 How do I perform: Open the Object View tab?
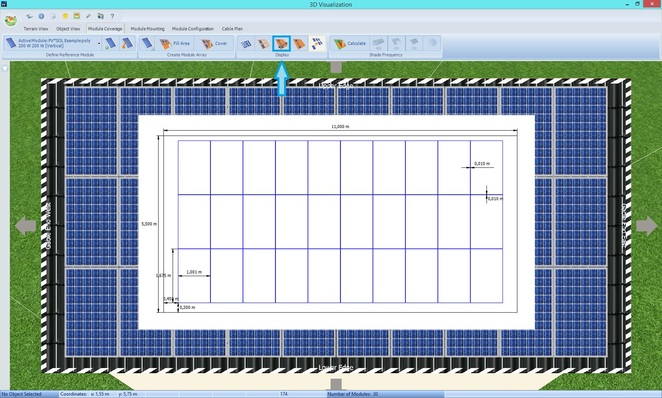(68, 29)
